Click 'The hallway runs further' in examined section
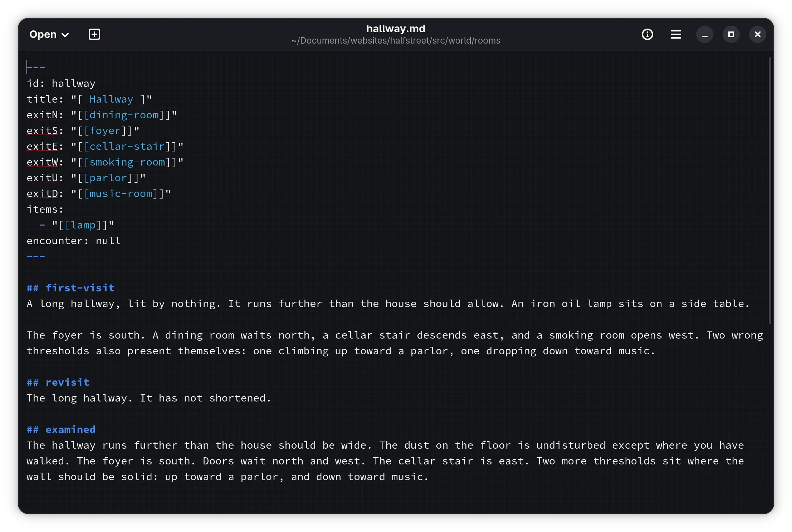Viewport: 792px width, 532px height. point(102,445)
